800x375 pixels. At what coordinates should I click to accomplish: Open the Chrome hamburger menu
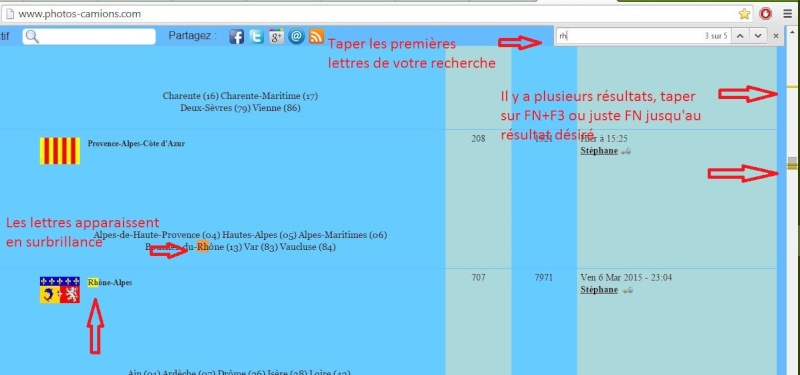(x=788, y=14)
